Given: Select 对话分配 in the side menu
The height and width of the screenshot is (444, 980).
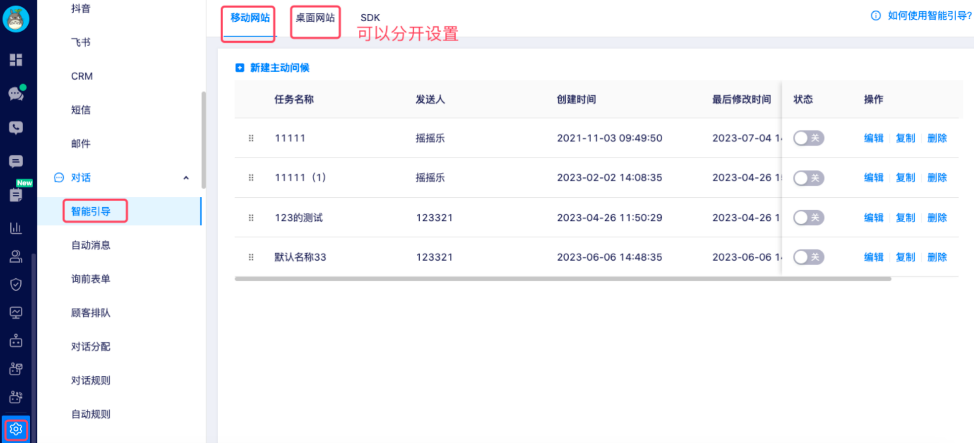Looking at the screenshot, I should coord(91,347).
